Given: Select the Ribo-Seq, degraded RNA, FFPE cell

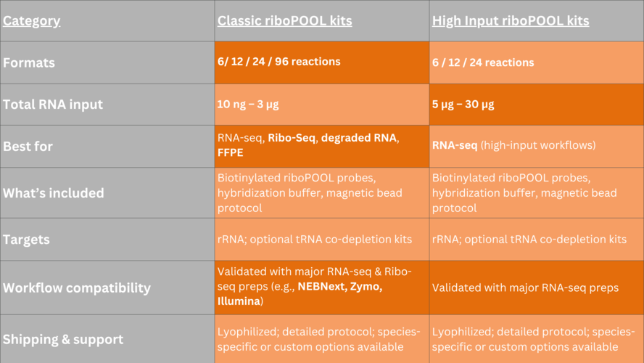Looking at the screenshot, I should [322, 147].
